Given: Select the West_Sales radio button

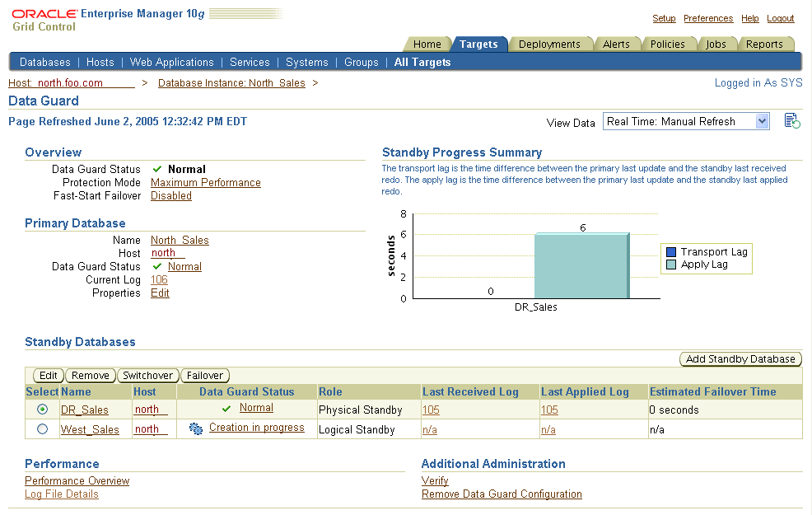Looking at the screenshot, I should click(x=42, y=429).
